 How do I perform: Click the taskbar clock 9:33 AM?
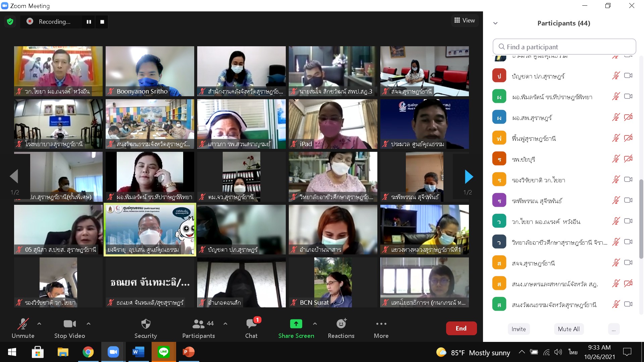(599, 348)
